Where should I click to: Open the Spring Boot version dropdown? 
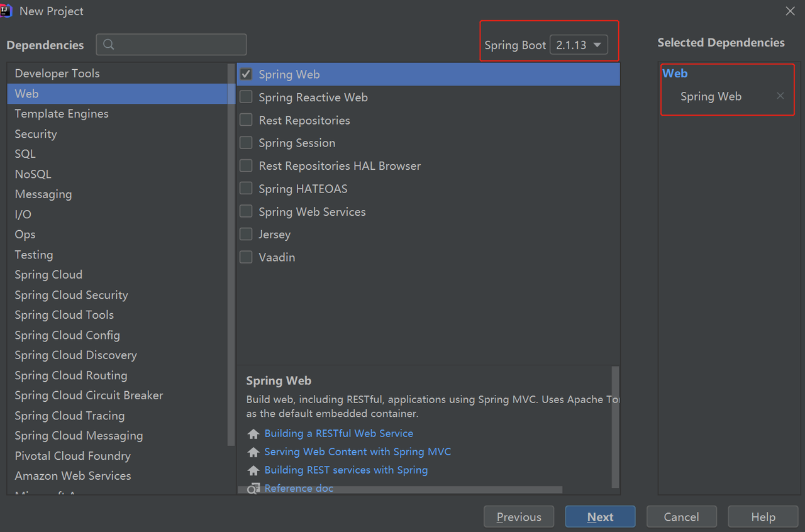tap(579, 45)
